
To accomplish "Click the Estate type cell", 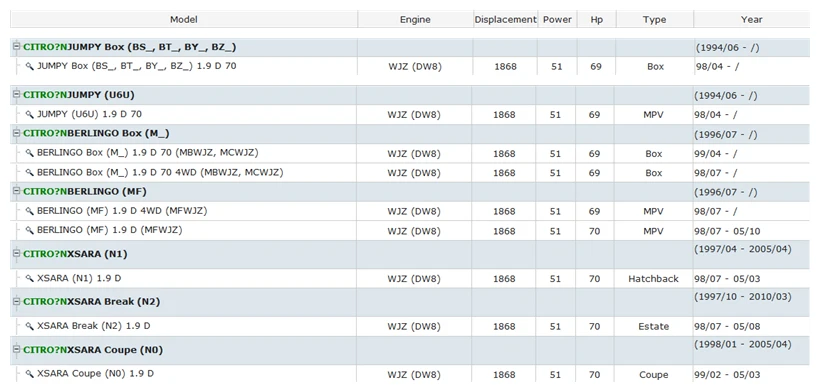I will tap(654, 327).
